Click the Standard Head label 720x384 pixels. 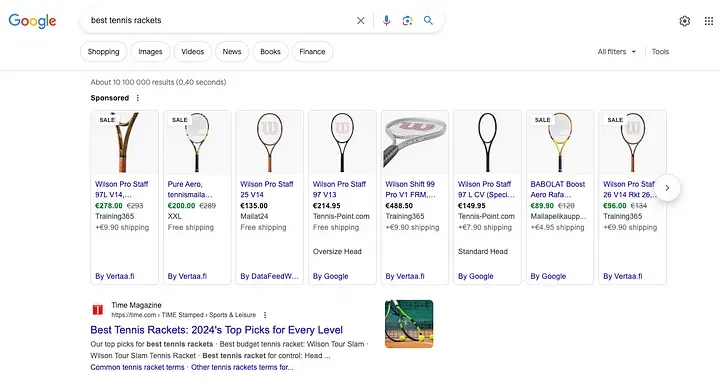pyautogui.click(x=483, y=251)
